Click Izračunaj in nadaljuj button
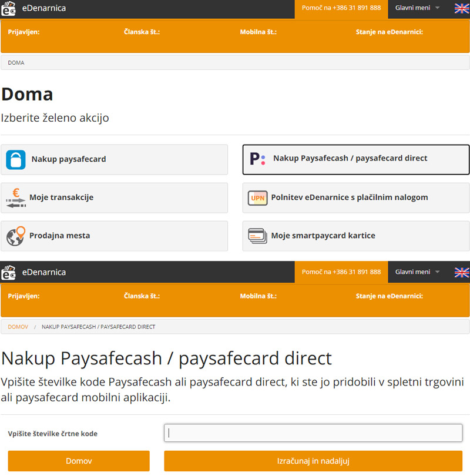This screenshot has height=476, width=470. pos(313,461)
